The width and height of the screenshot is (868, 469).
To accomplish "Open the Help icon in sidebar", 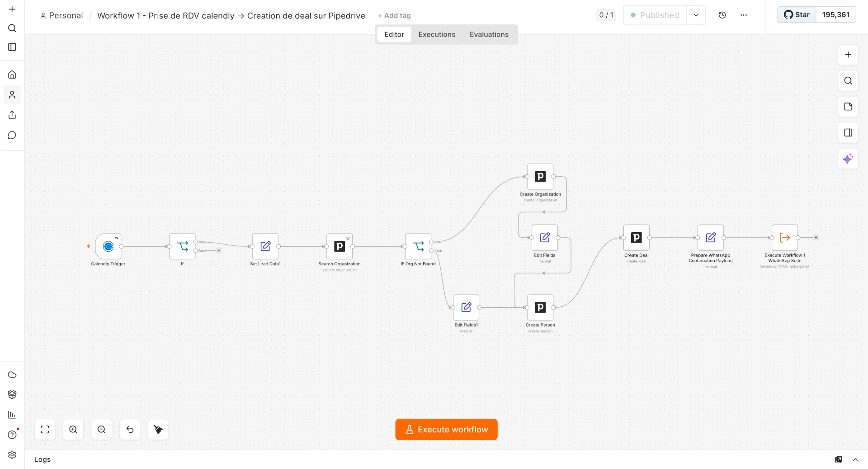I will pos(12,435).
